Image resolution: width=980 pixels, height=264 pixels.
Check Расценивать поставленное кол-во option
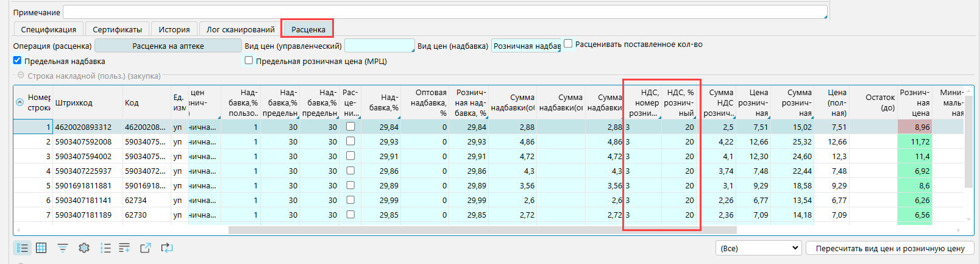pos(568,43)
